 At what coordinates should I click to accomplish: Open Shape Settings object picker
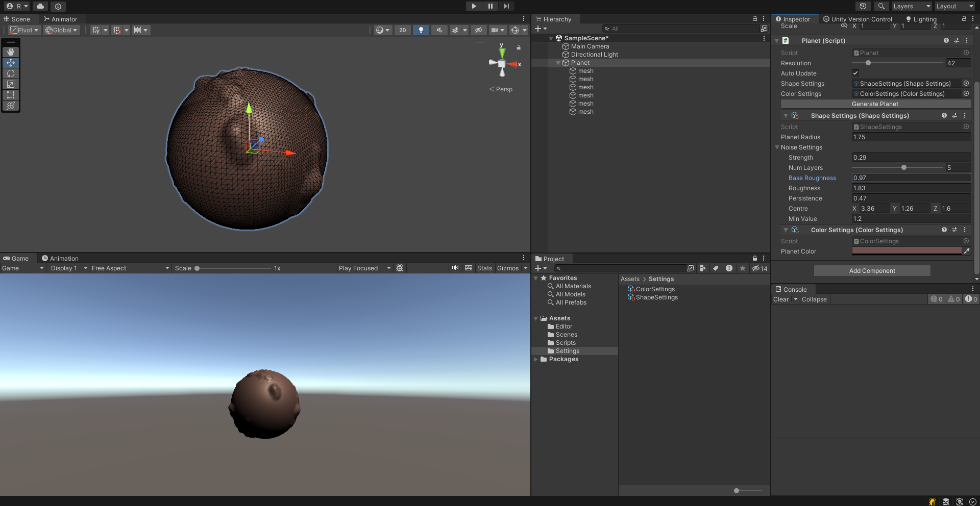point(966,83)
